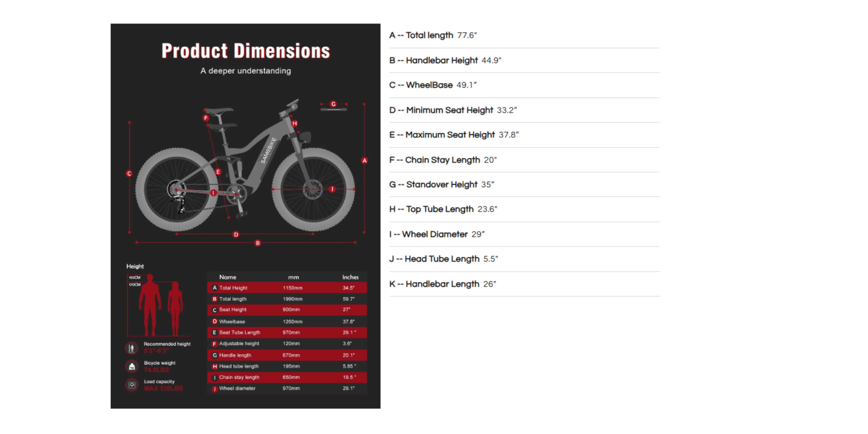Viewport: 868px width, 434px height.
Task: Click the Bicycle weight icon
Action: tap(132, 366)
